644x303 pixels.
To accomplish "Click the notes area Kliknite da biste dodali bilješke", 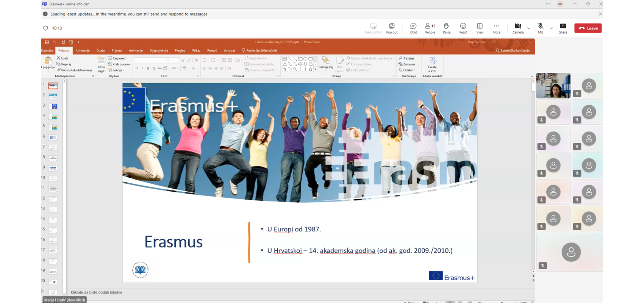I will pos(96,292).
